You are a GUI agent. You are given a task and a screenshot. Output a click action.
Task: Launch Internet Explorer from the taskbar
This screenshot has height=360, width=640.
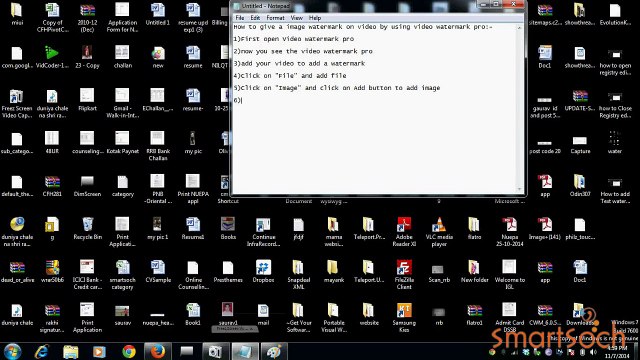point(42,351)
